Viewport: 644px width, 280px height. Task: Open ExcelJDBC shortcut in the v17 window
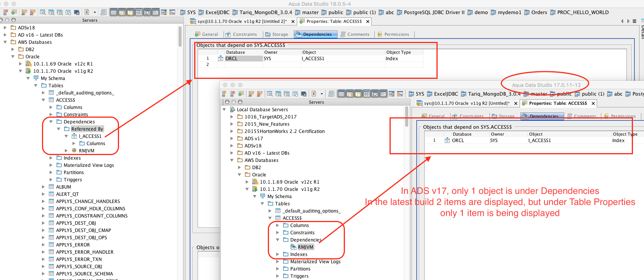click(443, 94)
